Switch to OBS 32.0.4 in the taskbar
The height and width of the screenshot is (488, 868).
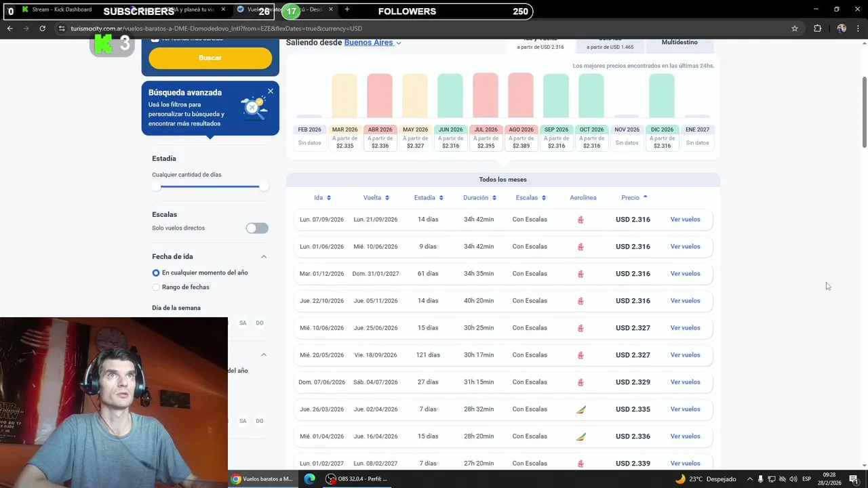pyautogui.click(x=358, y=479)
